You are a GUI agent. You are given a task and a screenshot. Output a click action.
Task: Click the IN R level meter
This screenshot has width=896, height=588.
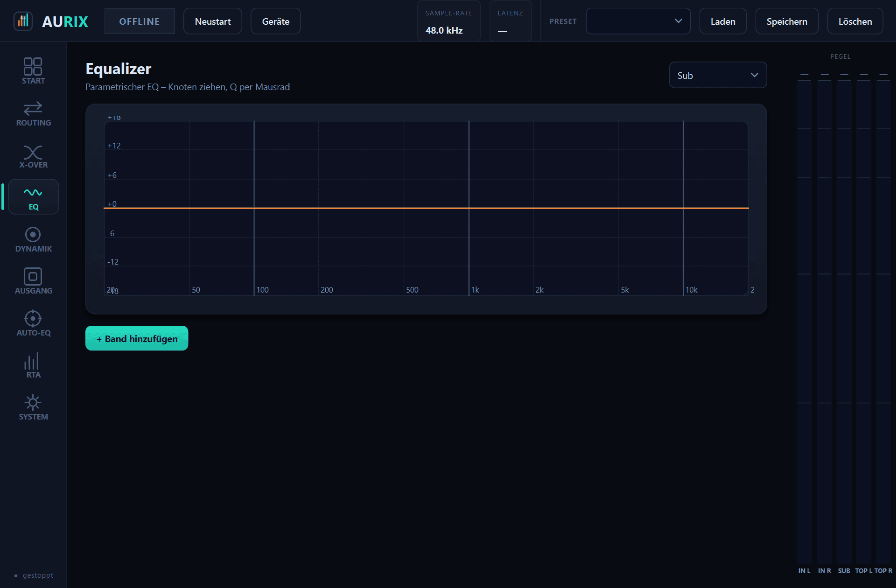point(824,322)
